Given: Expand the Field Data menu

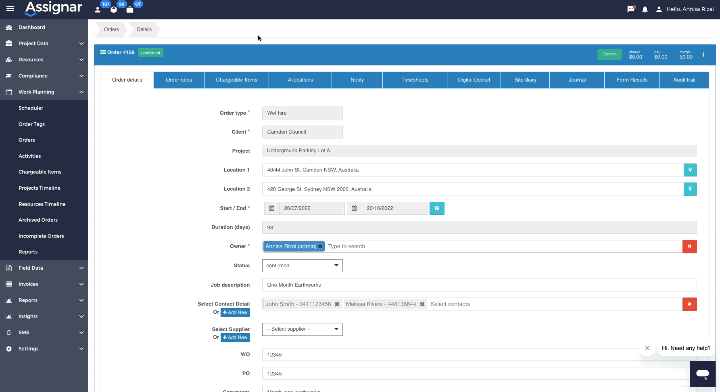Looking at the screenshot, I should tap(81, 268).
